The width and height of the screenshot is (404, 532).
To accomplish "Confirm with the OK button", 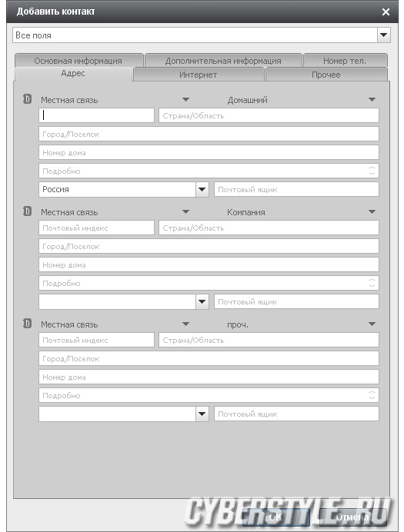I will click(x=275, y=517).
